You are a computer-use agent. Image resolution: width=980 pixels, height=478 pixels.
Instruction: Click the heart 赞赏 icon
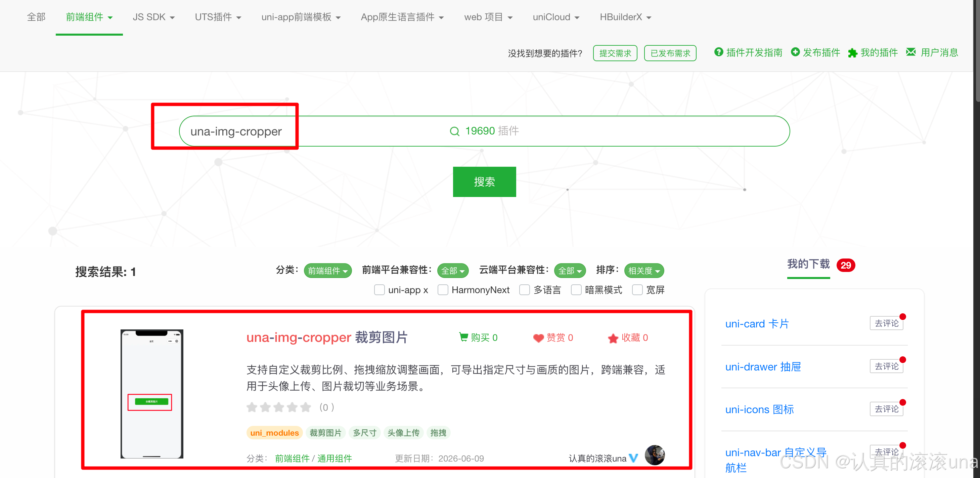538,338
